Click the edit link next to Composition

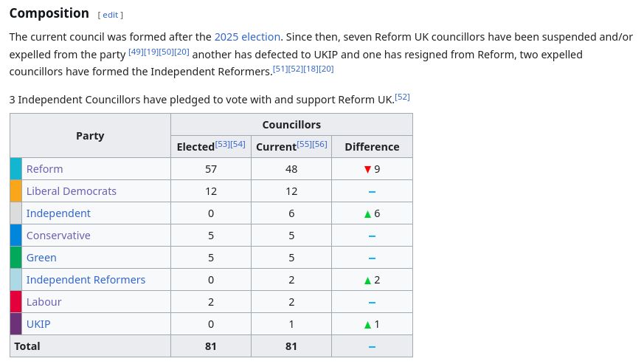tap(110, 15)
